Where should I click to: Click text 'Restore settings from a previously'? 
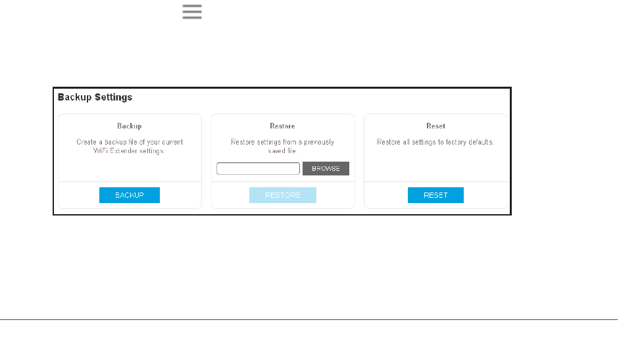pos(283,142)
